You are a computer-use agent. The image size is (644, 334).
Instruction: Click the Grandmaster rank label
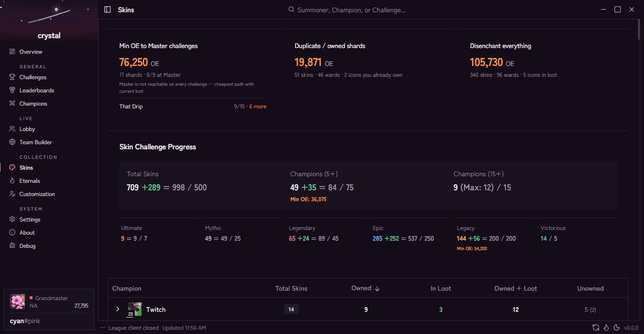51,298
